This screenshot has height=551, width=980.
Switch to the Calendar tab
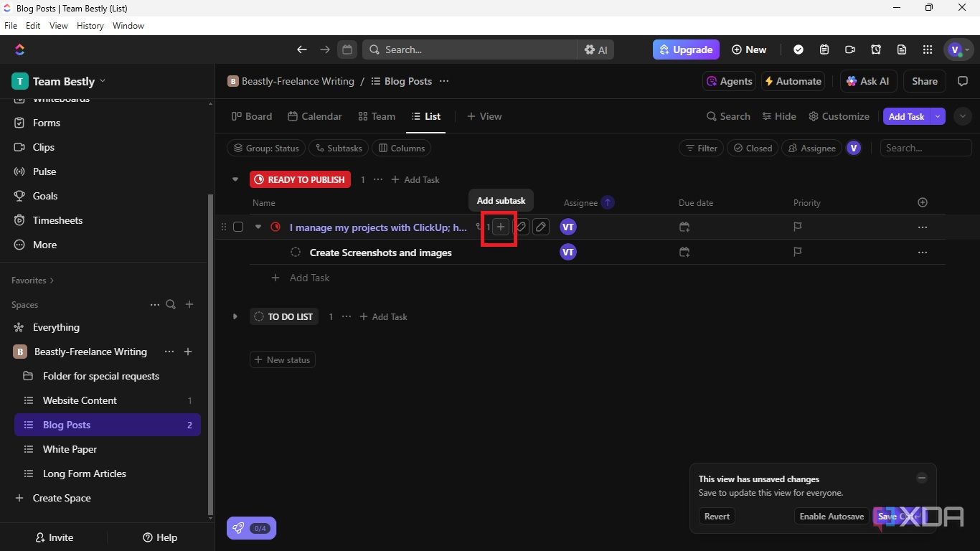coord(315,116)
